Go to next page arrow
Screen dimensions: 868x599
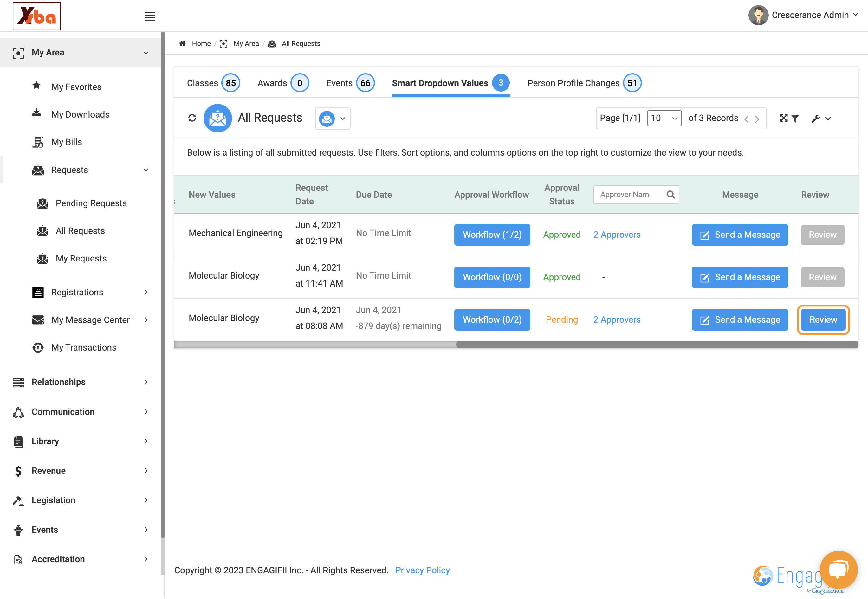(x=757, y=119)
